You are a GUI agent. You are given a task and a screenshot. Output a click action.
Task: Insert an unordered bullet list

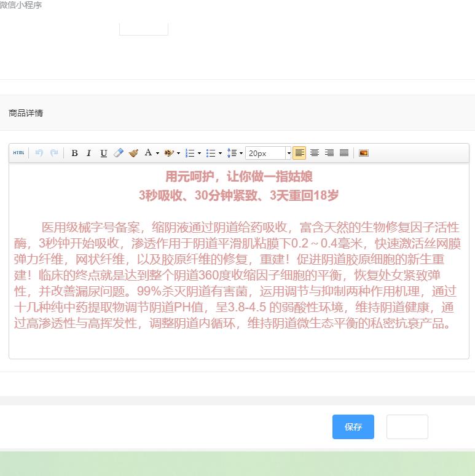(211, 153)
